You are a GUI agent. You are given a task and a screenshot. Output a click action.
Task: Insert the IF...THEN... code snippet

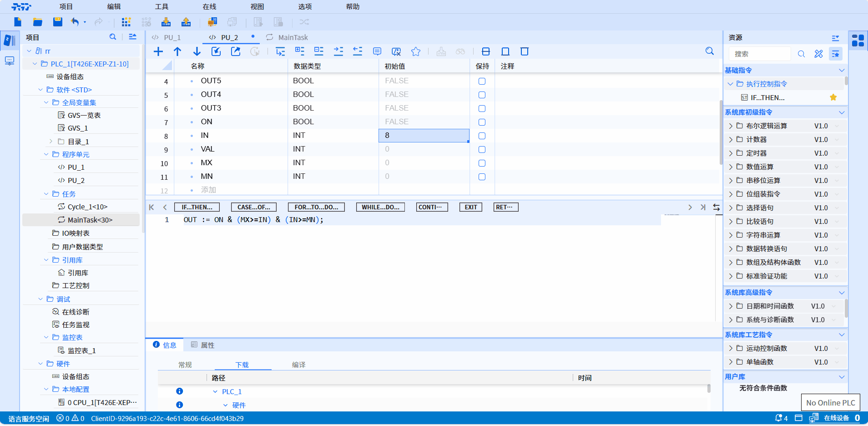click(x=197, y=207)
